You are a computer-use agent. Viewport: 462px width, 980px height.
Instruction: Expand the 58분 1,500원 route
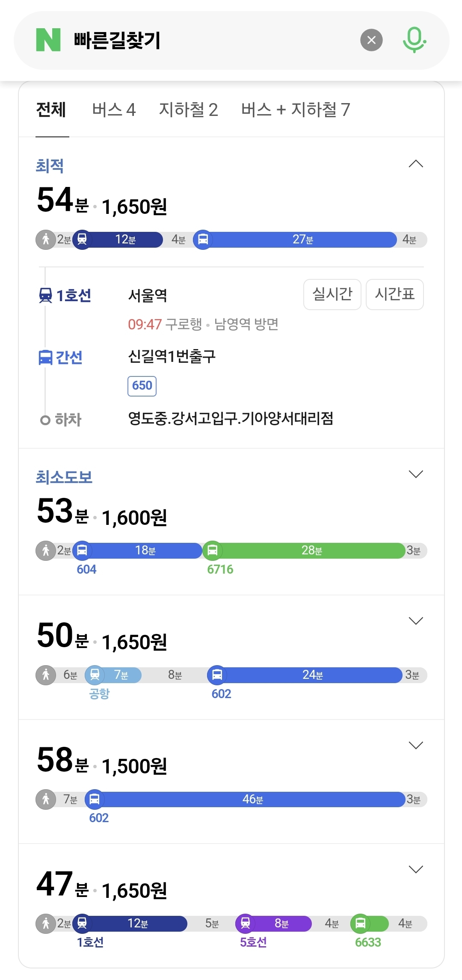point(416,745)
